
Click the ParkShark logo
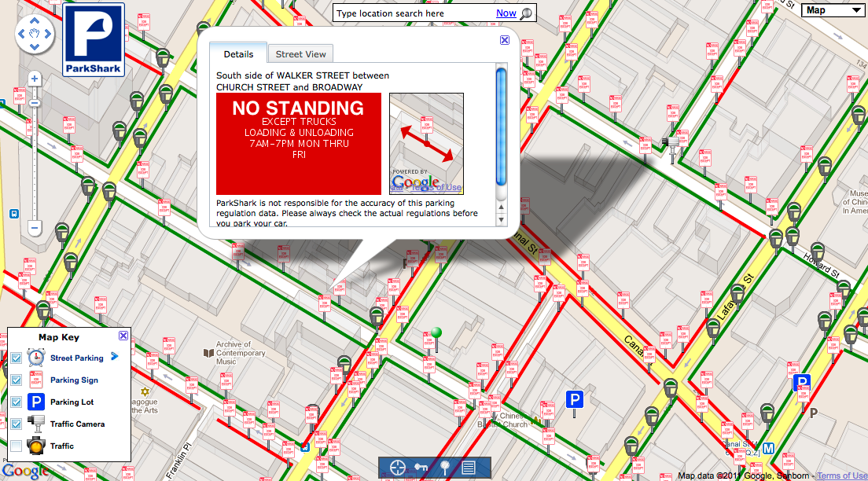[94, 40]
